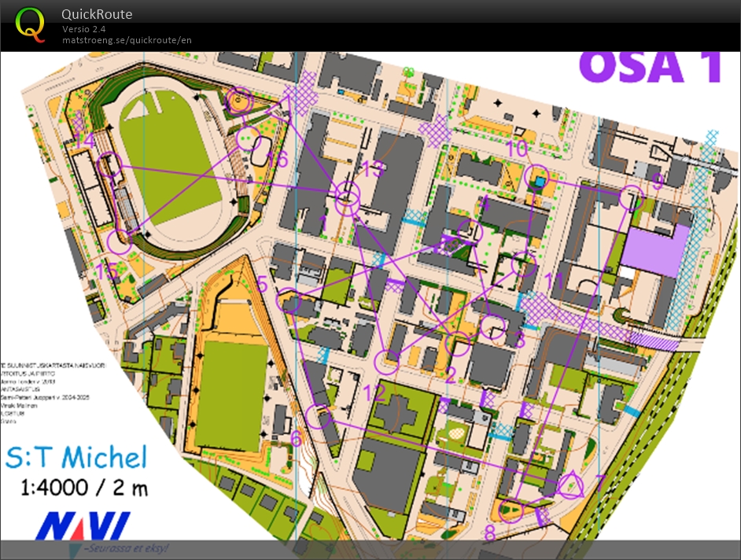Click control circle 12
Viewport: 741px width, 560px height.
[x=386, y=362]
